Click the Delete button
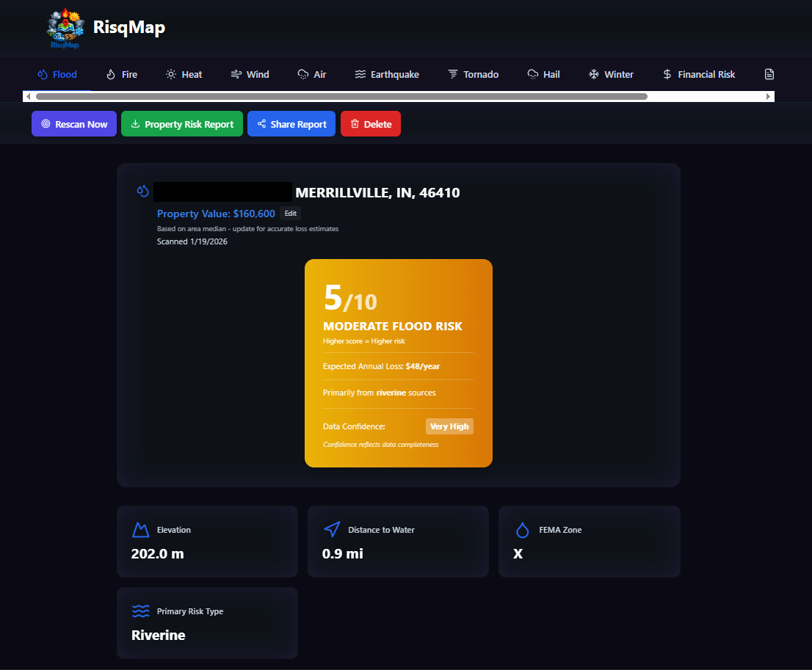 pyautogui.click(x=370, y=123)
